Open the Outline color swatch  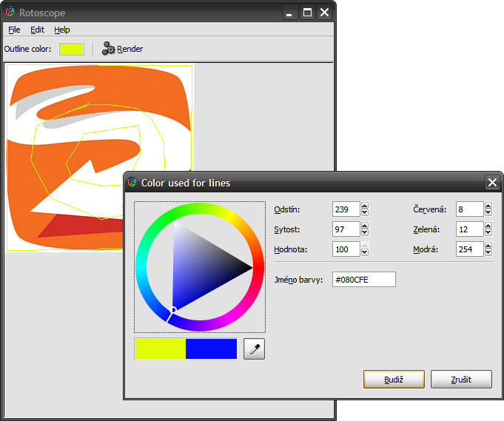71,49
